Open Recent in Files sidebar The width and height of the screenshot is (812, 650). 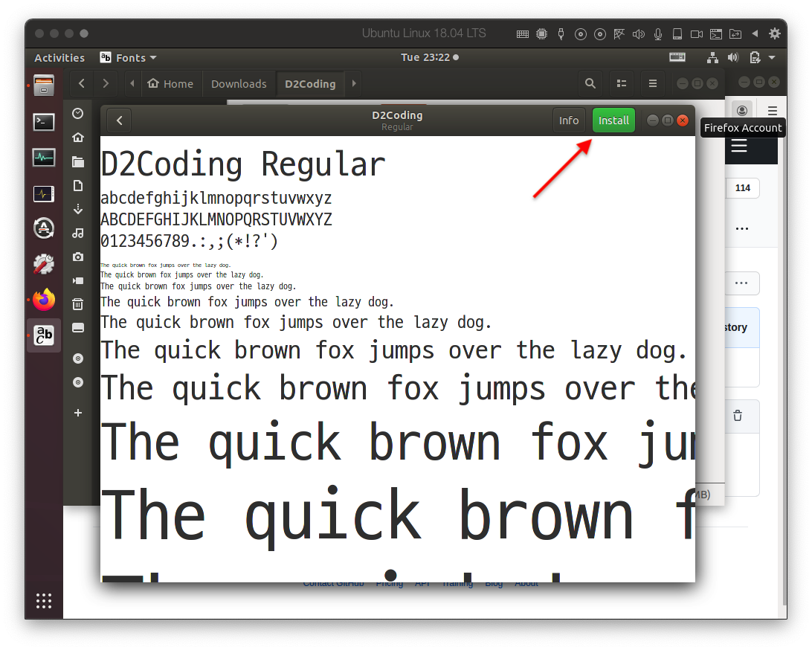[77, 114]
